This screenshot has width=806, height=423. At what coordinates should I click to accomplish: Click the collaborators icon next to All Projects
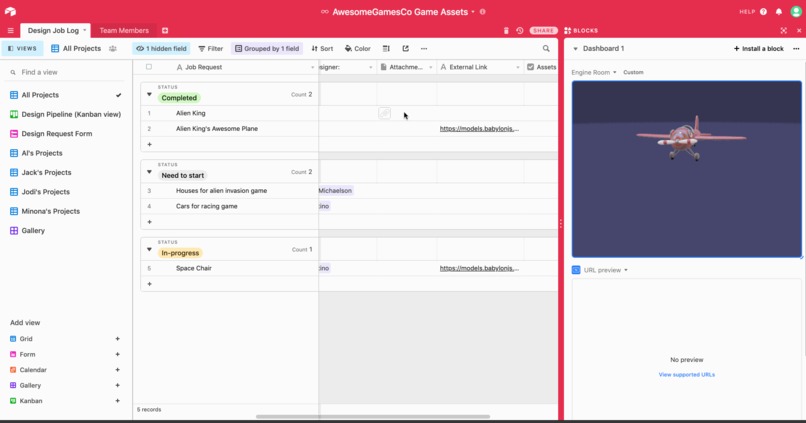coord(113,48)
